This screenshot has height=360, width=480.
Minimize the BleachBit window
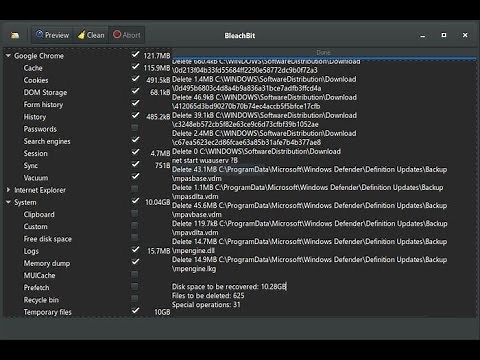point(423,35)
